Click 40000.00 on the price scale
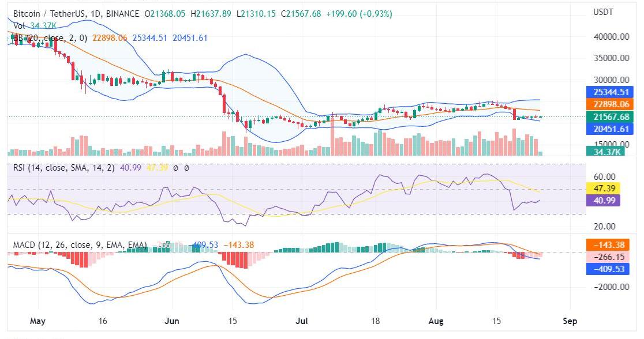The image size is (644, 339). click(x=612, y=37)
